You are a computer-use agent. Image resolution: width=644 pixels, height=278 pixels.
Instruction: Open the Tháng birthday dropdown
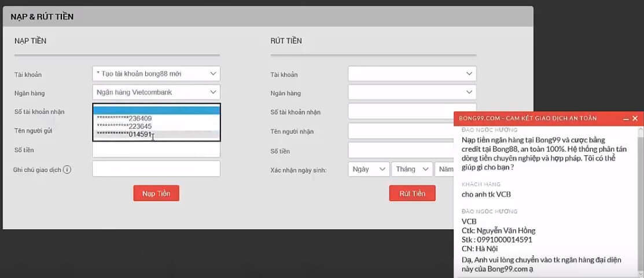412,169
